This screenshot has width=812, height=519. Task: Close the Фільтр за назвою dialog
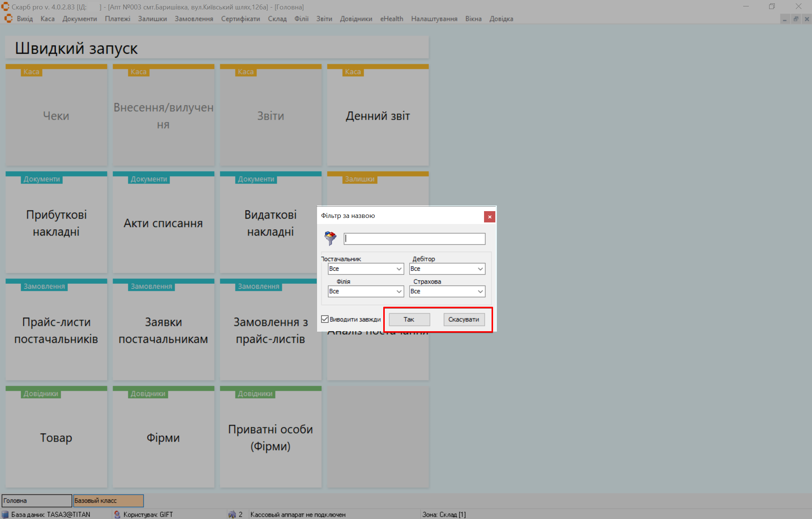click(489, 217)
